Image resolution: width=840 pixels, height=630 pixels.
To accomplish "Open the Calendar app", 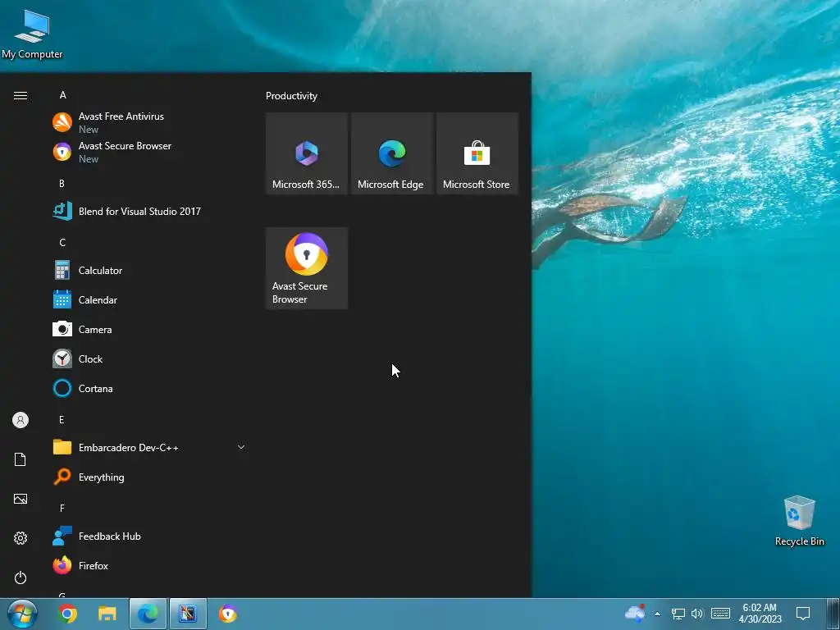I will [148, 299].
